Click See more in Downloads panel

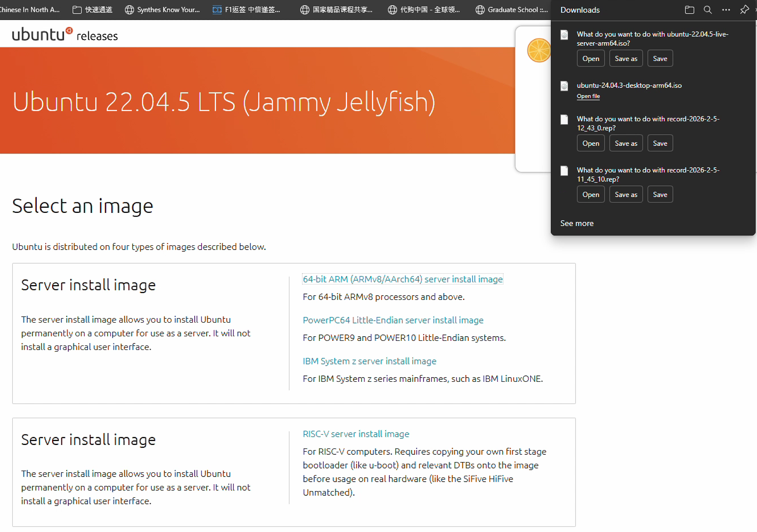(577, 223)
